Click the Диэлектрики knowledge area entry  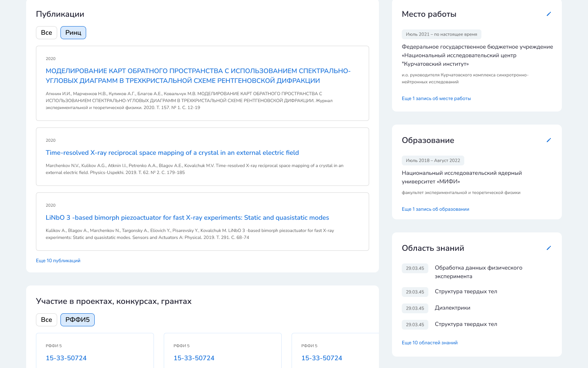(452, 308)
